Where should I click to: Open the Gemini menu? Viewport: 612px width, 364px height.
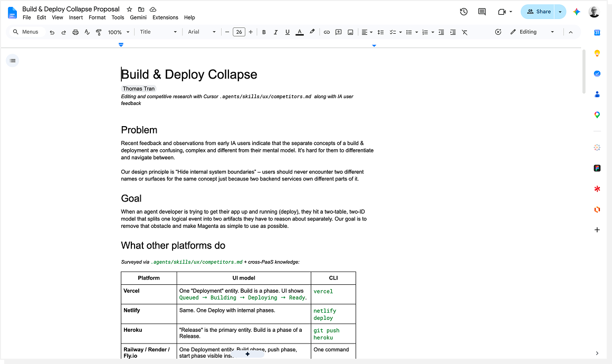tap(138, 17)
